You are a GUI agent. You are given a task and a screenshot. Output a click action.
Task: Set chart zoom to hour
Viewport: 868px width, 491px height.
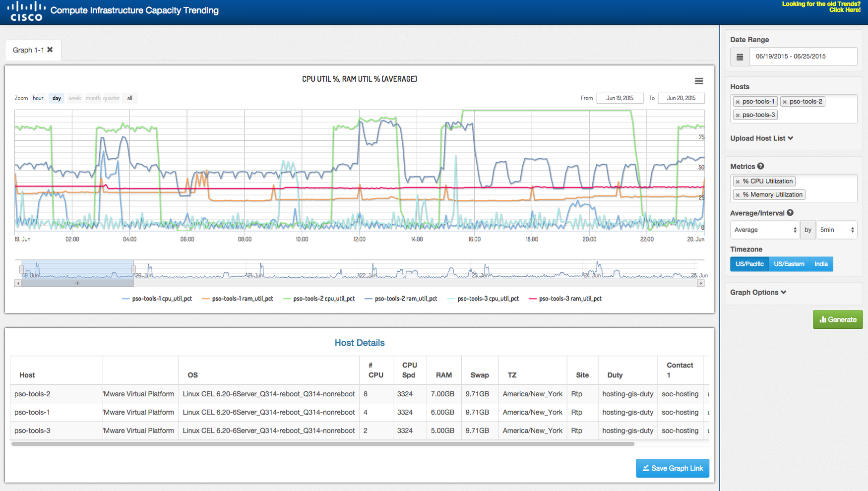point(38,98)
